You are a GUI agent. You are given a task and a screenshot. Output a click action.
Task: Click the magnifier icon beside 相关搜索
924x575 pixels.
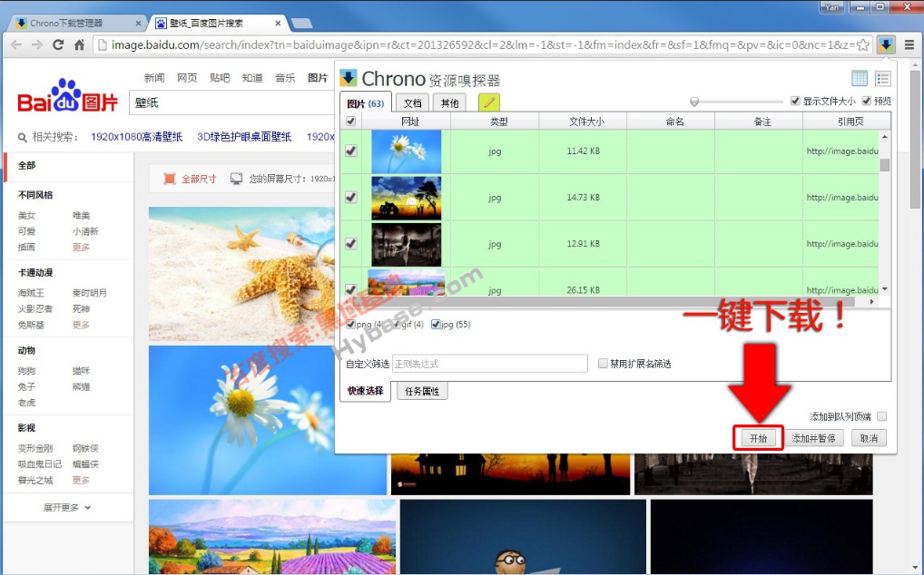[x=23, y=137]
